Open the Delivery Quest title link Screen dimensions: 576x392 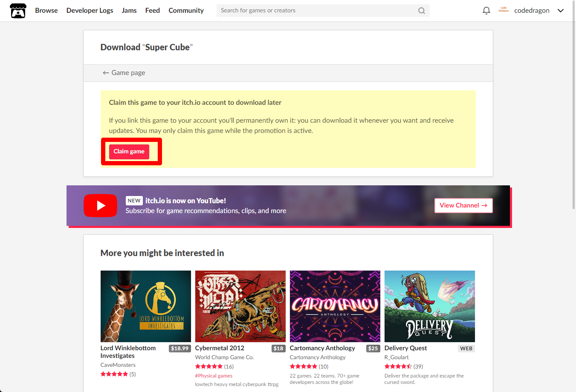(x=405, y=348)
